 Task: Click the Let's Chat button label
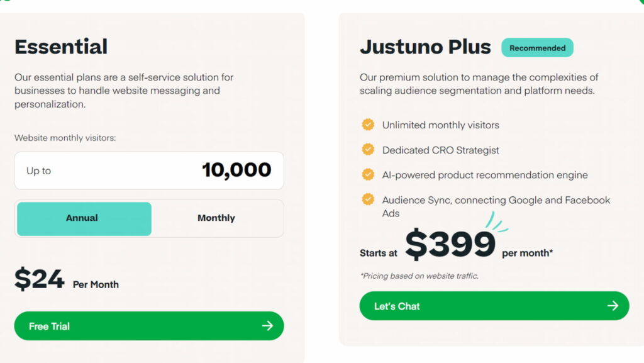point(397,306)
